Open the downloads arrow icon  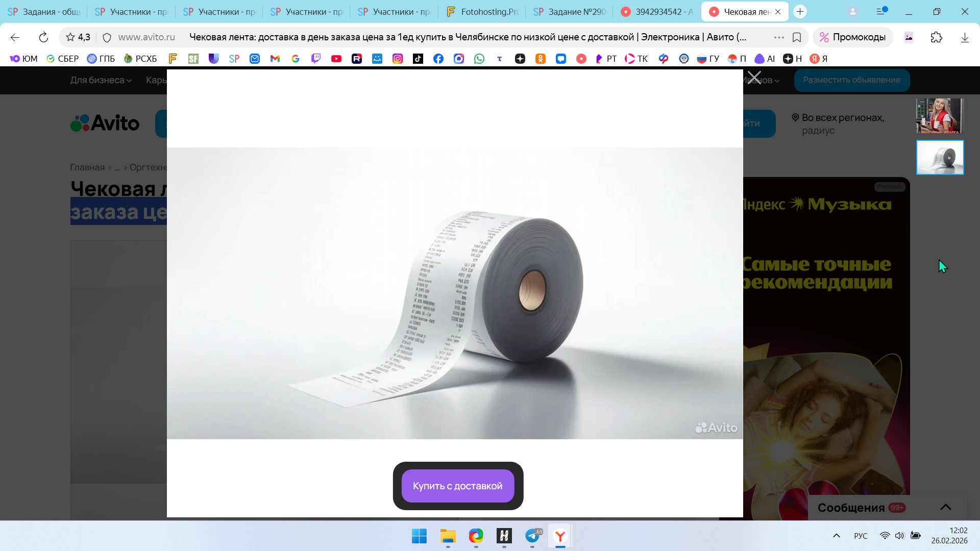964,37
